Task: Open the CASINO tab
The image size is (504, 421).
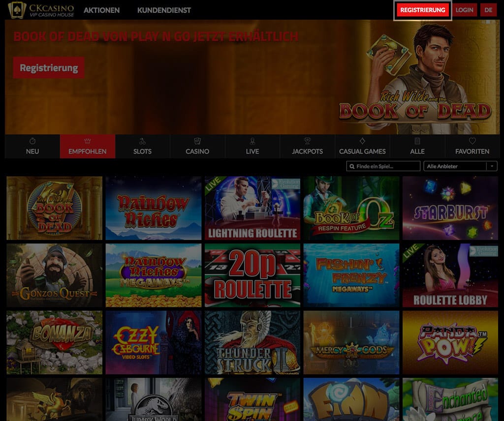Action: pyautogui.click(x=197, y=147)
